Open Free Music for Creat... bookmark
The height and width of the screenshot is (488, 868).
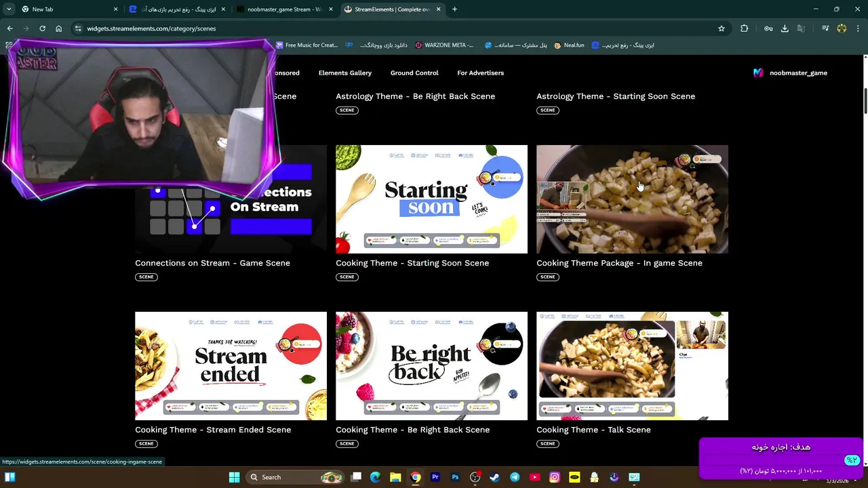pyautogui.click(x=307, y=45)
